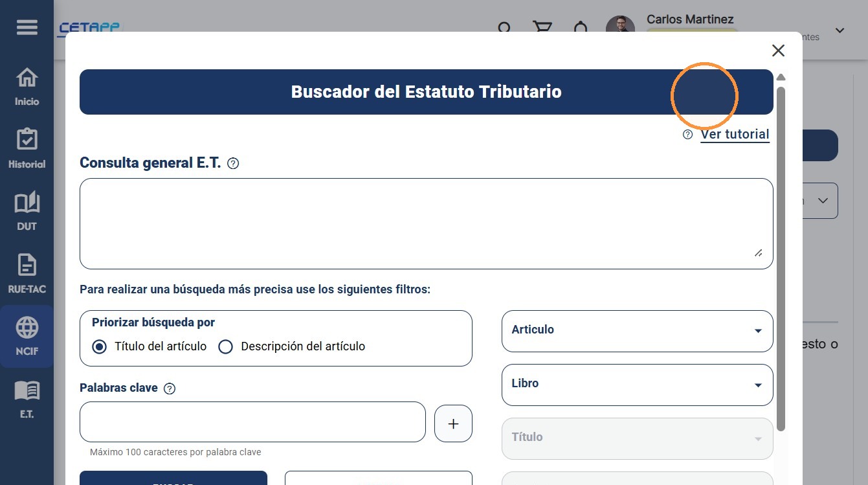Click into the Palabras clave input field
This screenshot has width=868, height=485.
(x=252, y=422)
